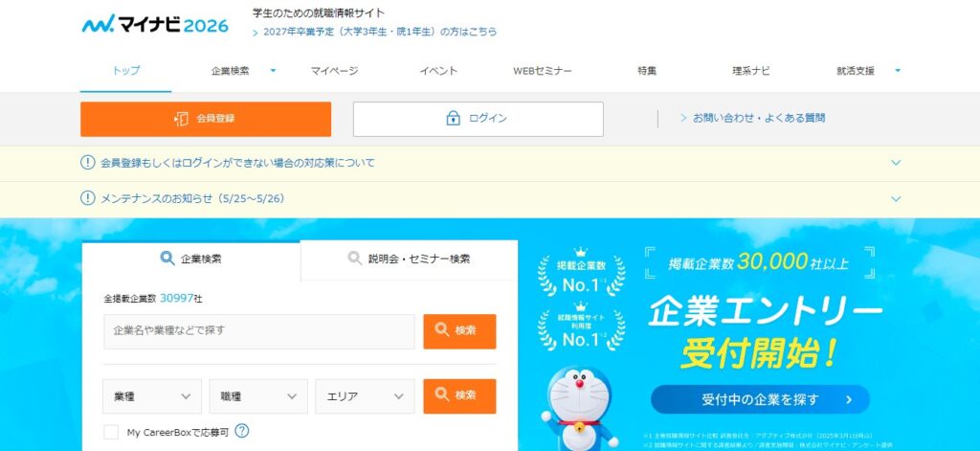Screen dimensions: 980x451
Task: Click the 掲載企業数30,000社以上 banner text
Action: click(759, 262)
